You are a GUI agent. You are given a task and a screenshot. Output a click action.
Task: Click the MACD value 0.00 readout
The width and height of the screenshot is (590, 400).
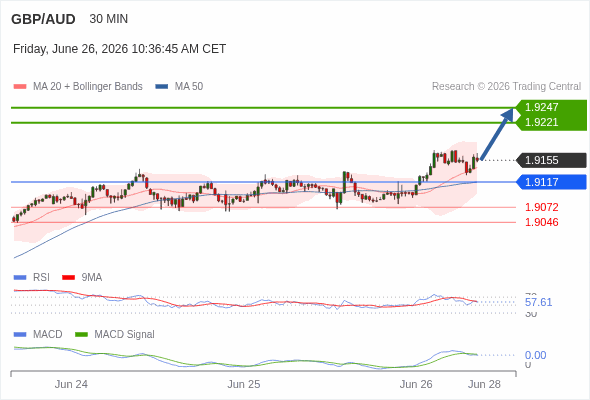coord(535,356)
